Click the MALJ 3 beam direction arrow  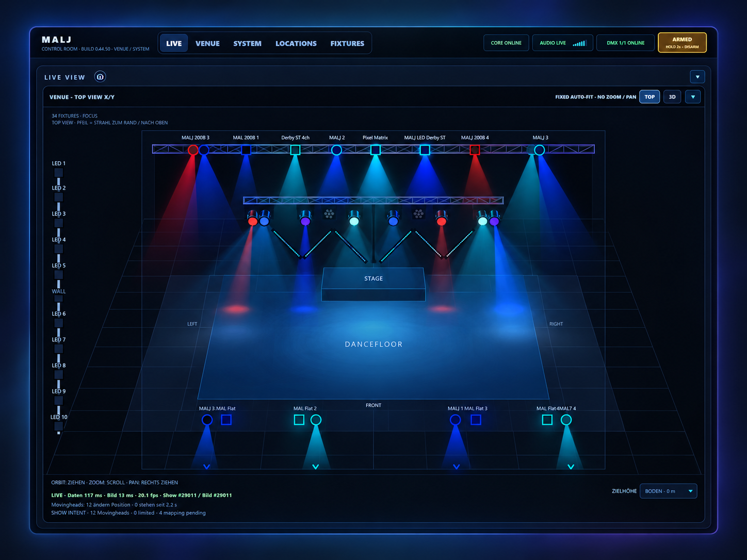(x=207, y=467)
